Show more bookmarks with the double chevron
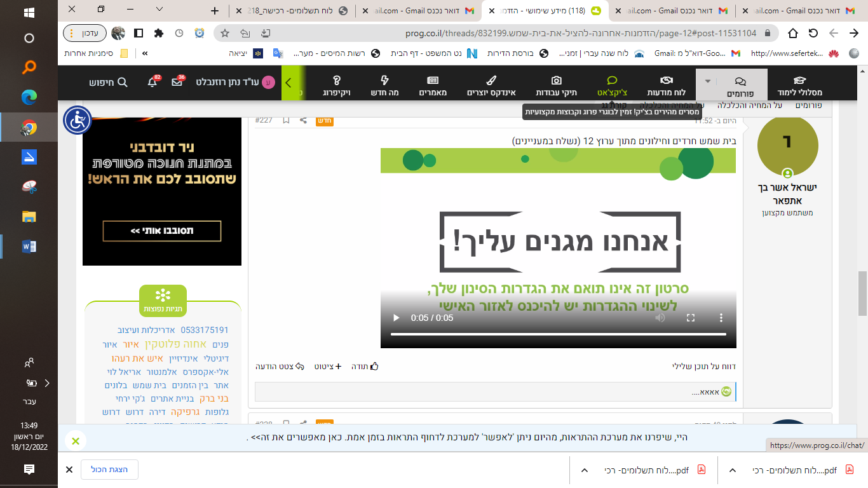Image resolution: width=868 pixels, height=488 pixels. coord(145,53)
